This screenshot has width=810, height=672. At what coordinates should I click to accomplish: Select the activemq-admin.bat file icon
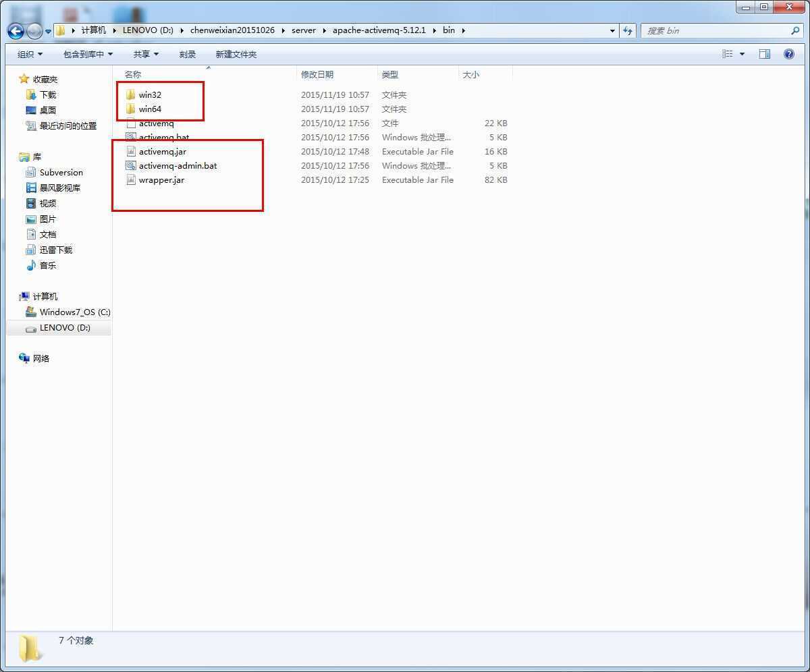131,165
